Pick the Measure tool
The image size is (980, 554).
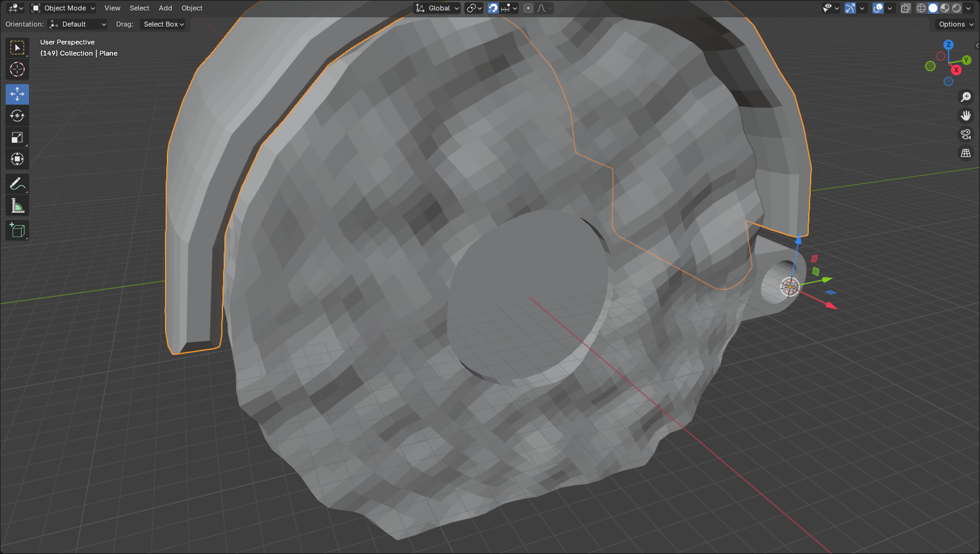tap(17, 206)
